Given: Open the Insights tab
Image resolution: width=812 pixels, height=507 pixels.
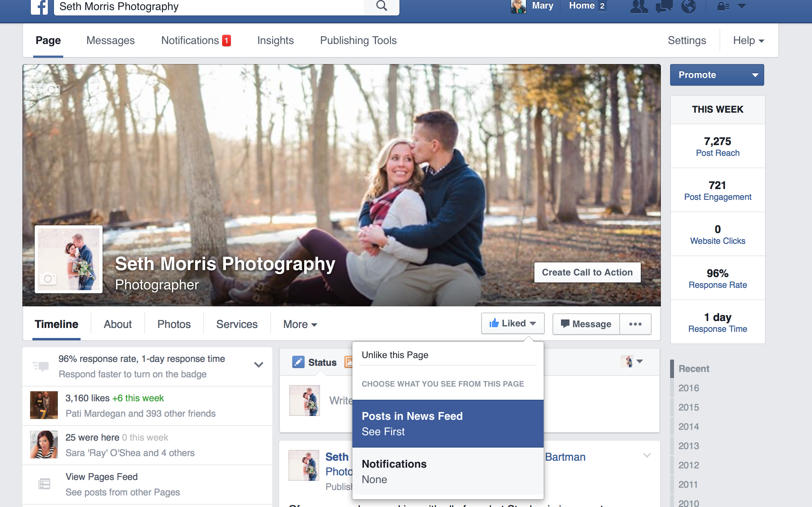Looking at the screenshot, I should click(275, 41).
